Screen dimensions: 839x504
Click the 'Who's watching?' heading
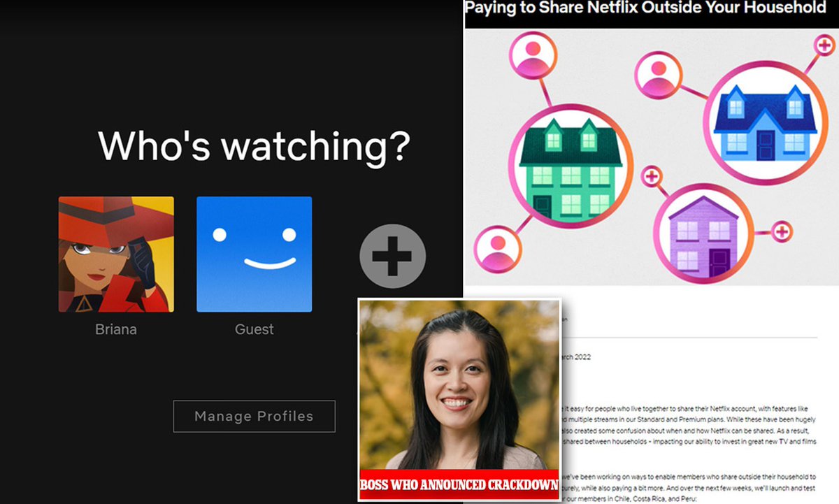pyautogui.click(x=254, y=146)
